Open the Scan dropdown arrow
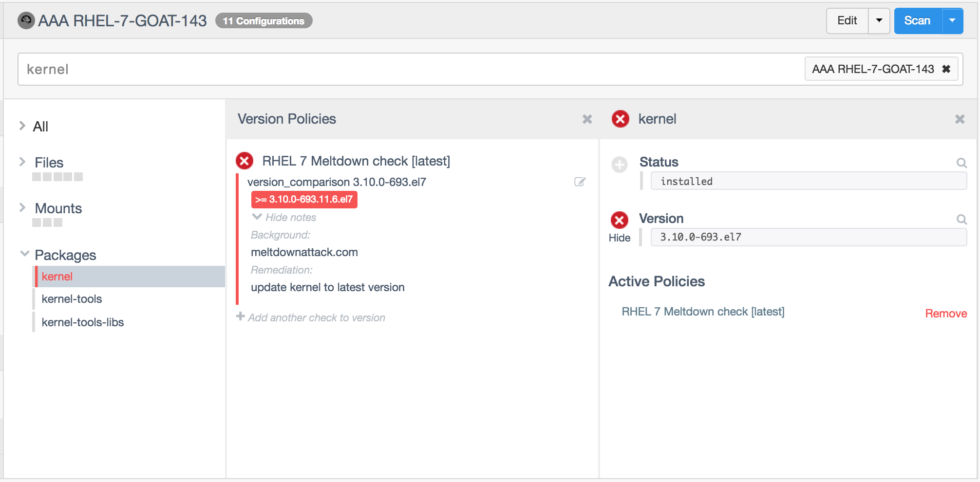The width and height of the screenshot is (980, 482). coord(952,20)
